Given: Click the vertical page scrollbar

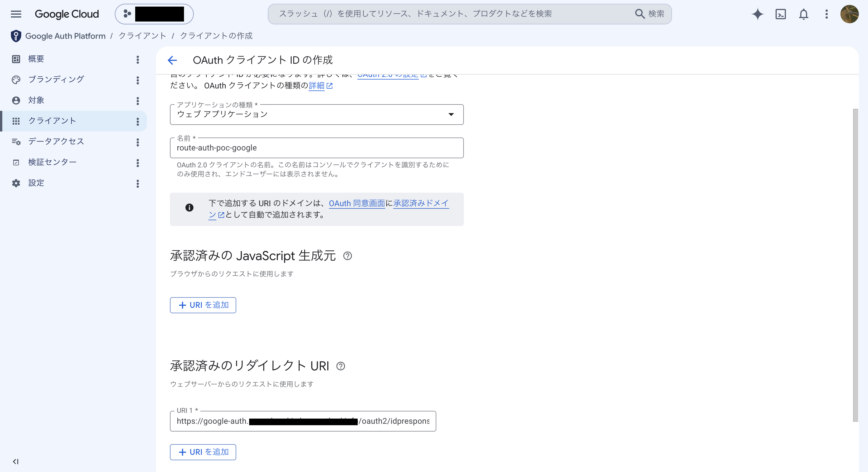Looking at the screenshot, I should pos(856,265).
